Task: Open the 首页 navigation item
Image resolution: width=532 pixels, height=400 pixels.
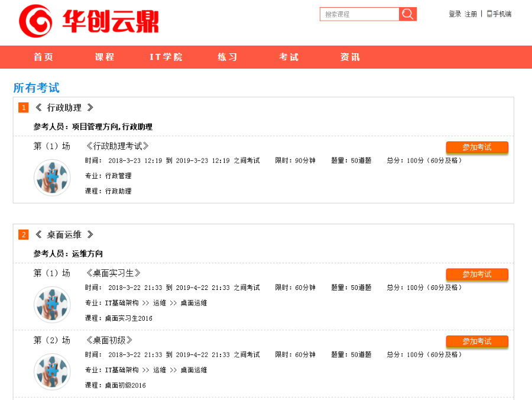Action: [44, 57]
